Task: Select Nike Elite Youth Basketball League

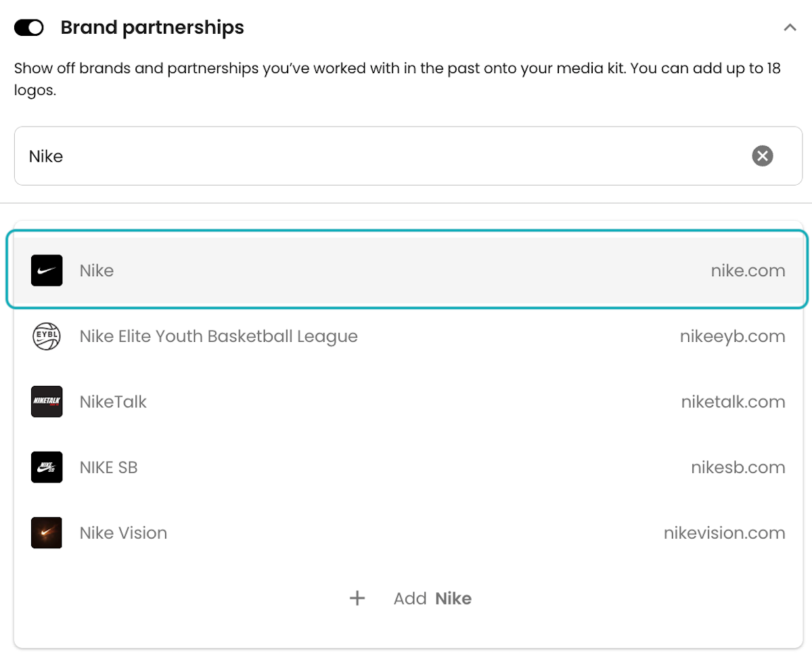Action: click(407, 336)
